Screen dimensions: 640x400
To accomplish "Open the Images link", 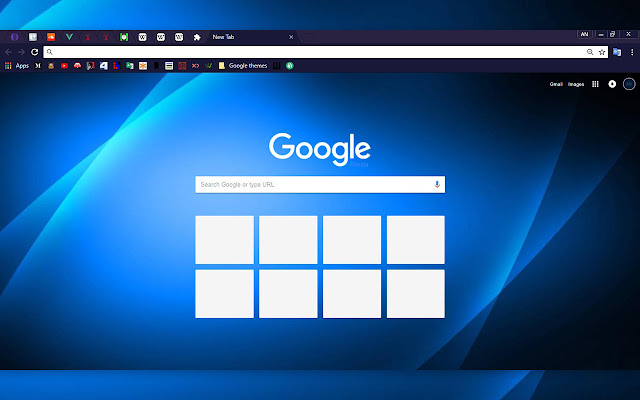I will click(576, 84).
